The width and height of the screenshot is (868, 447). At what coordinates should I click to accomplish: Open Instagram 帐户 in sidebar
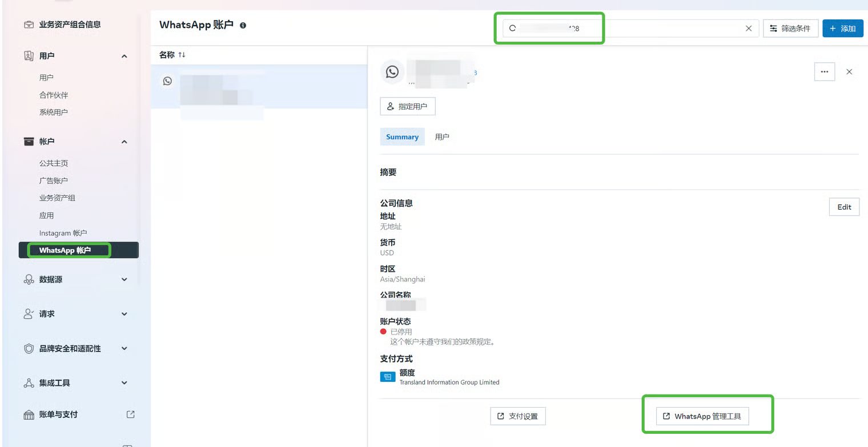tap(63, 233)
